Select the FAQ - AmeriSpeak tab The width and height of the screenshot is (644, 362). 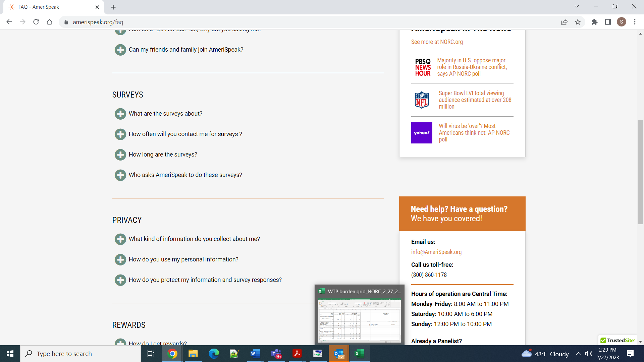pyautogui.click(x=50, y=7)
